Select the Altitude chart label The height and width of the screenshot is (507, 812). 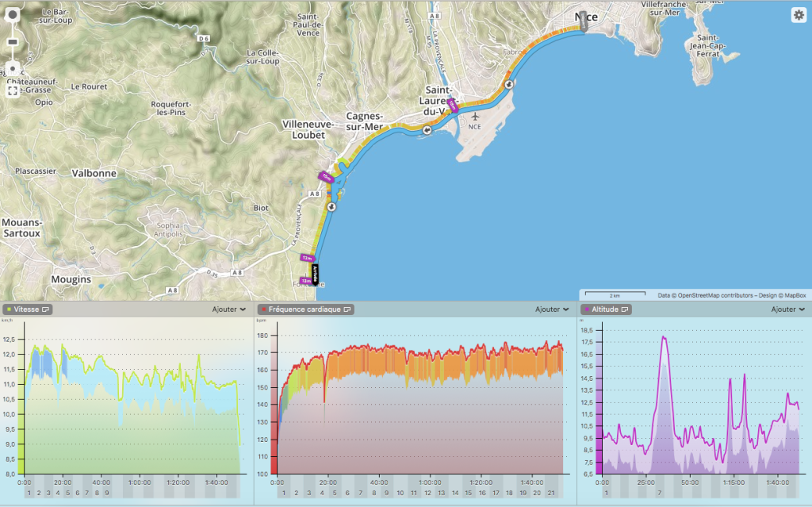click(606, 309)
